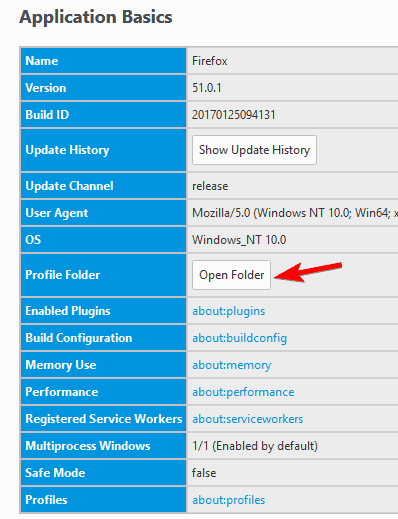Select the version value 51.0.1
This screenshot has height=519, width=398.
click(x=207, y=88)
